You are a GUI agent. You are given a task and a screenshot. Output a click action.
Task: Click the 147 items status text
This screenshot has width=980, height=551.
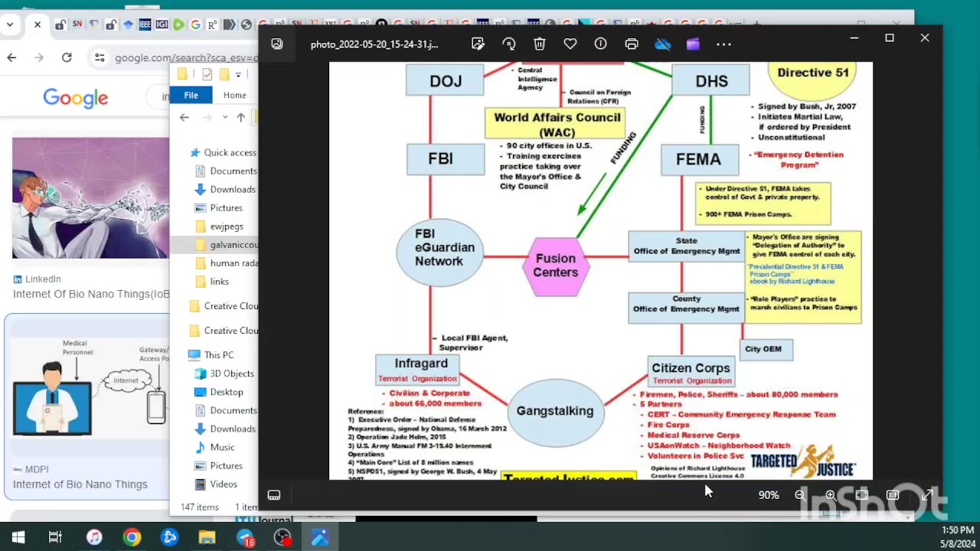[199, 507]
